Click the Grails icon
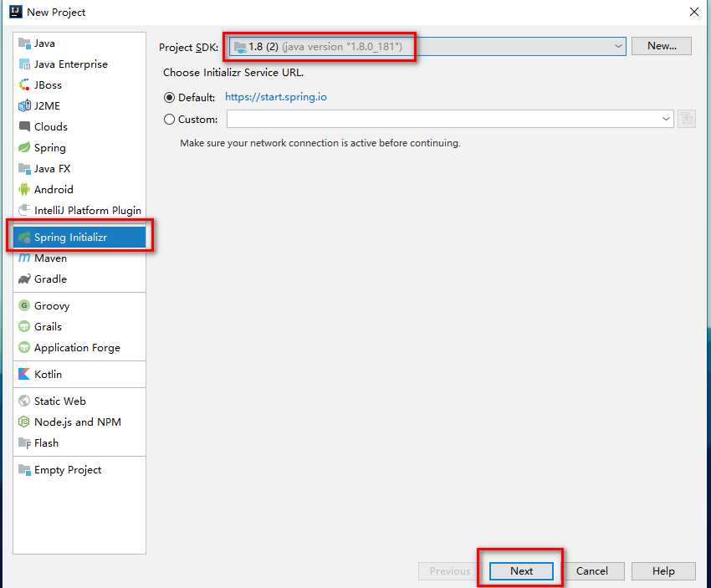Viewport: 711px width, 588px height. [24, 326]
